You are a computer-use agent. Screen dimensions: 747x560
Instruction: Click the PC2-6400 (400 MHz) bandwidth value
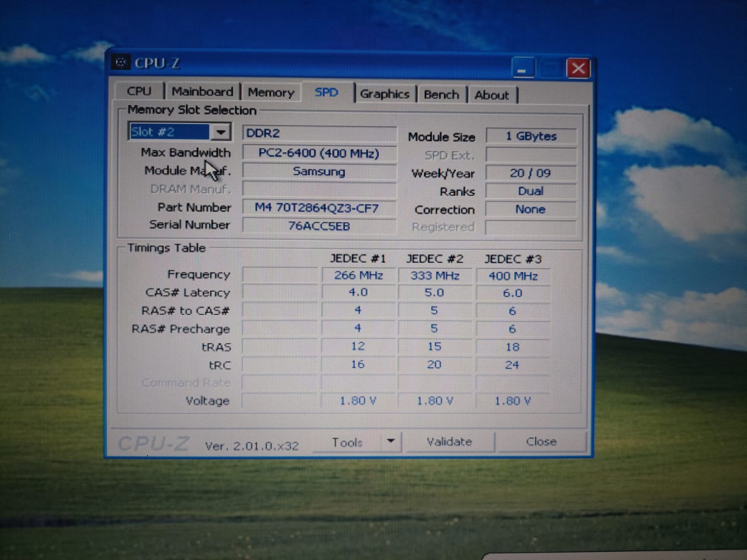click(x=319, y=153)
